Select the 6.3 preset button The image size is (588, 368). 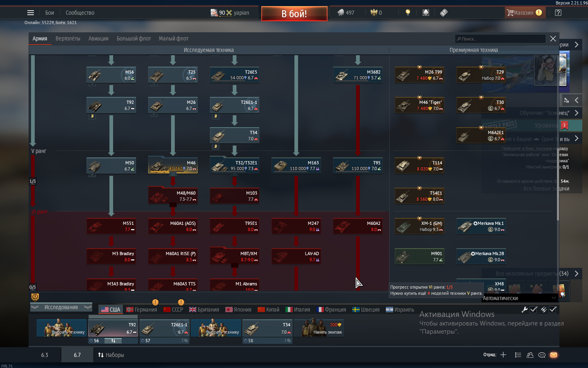(x=45, y=355)
